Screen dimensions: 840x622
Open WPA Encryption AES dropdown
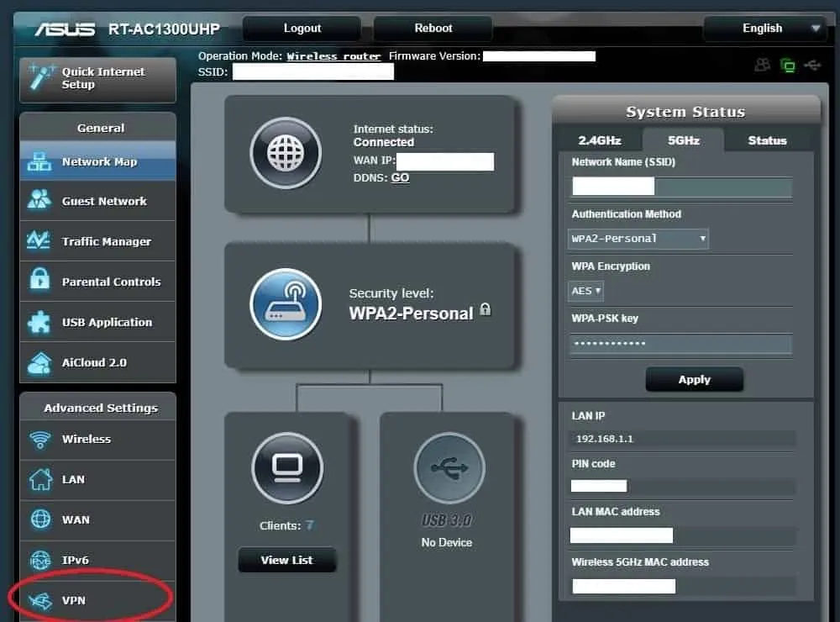585,291
